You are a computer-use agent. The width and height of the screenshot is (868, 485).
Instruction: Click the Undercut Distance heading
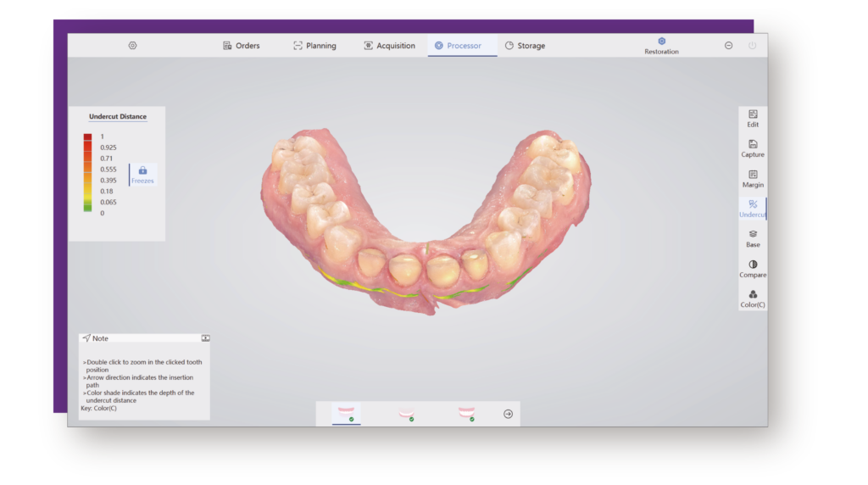point(118,116)
